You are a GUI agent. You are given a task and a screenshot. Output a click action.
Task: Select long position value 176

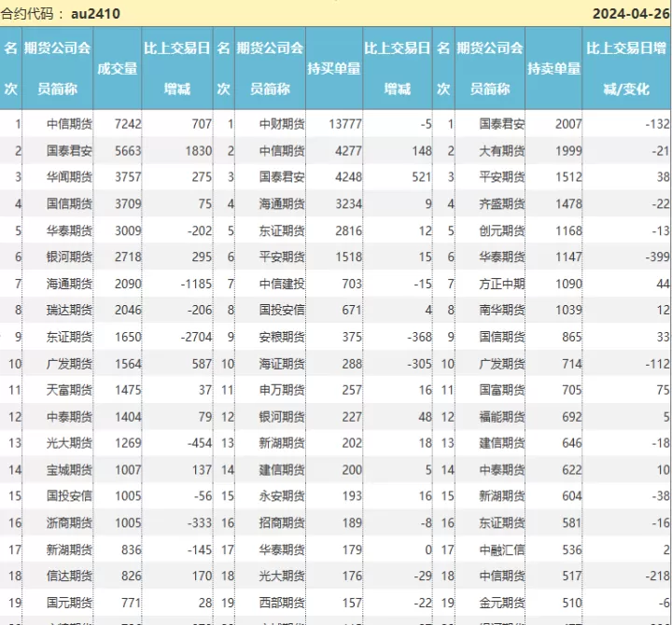(352, 576)
